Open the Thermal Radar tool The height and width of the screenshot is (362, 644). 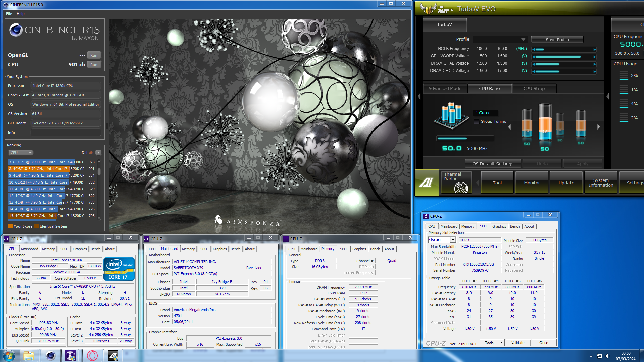coord(456,183)
